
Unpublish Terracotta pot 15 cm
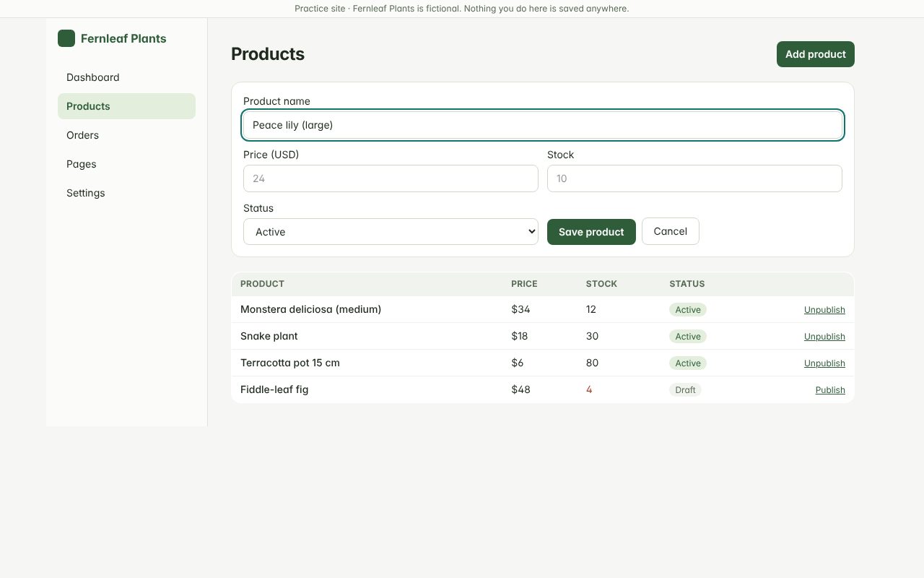(x=824, y=363)
